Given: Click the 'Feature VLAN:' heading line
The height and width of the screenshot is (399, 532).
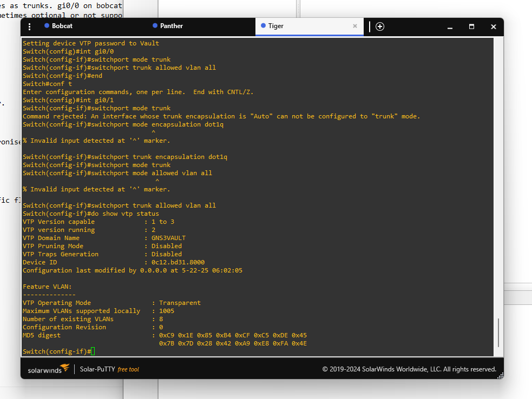Looking at the screenshot, I should 47,287.
